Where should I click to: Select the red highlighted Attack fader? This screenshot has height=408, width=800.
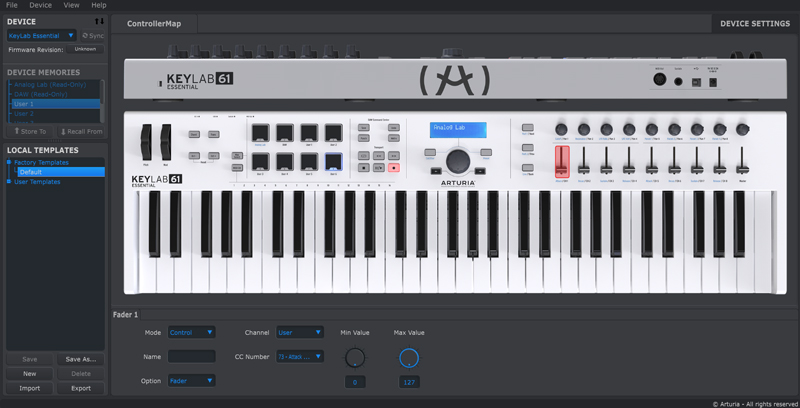pos(562,162)
